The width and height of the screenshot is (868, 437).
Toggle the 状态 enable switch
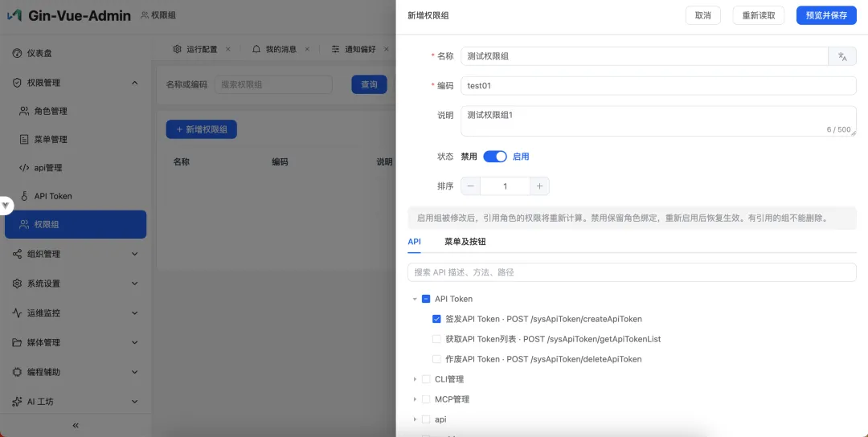pyautogui.click(x=495, y=157)
